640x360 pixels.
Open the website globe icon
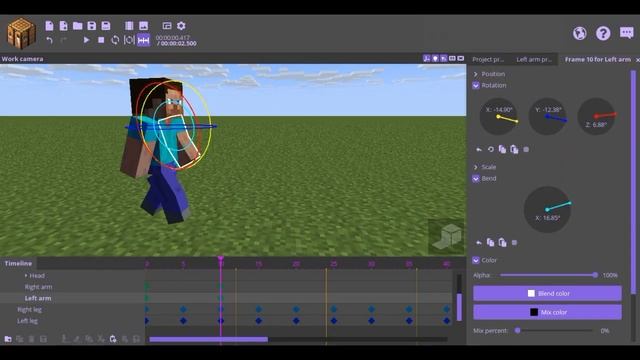580,33
